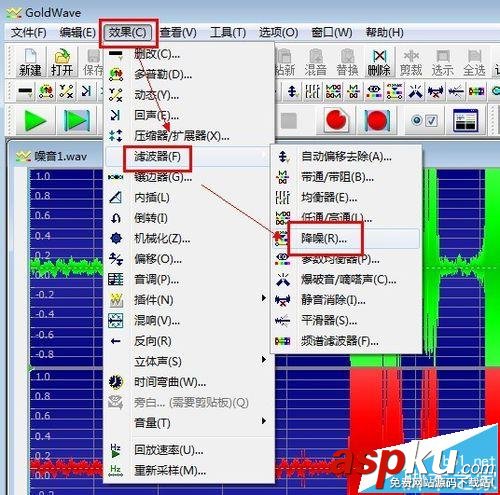Viewport: 500px width, 495px height.
Task: Open the 查看(V) menu
Action: pyautogui.click(x=178, y=33)
